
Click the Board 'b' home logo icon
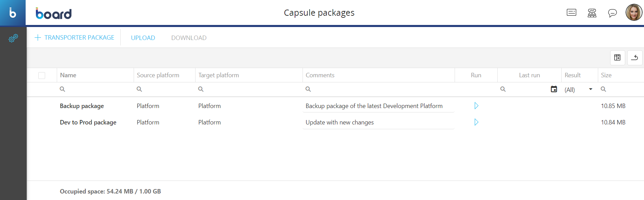[13, 13]
